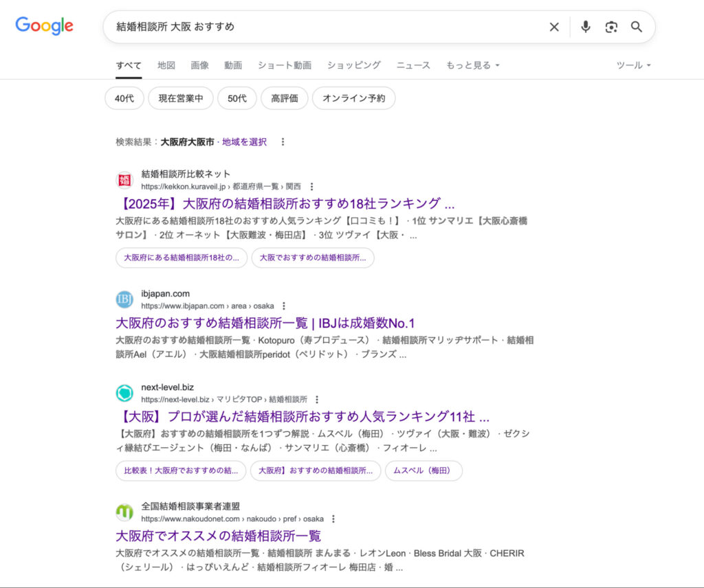Click the Google logo
This screenshot has height=588, width=704.
pyautogui.click(x=44, y=26)
